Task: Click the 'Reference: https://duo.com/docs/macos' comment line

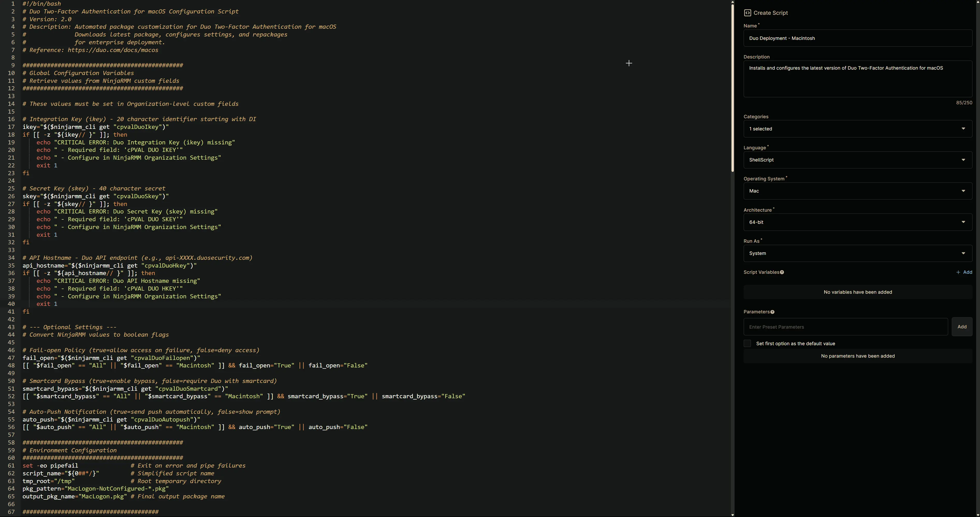Action: click(x=90, y=50)
